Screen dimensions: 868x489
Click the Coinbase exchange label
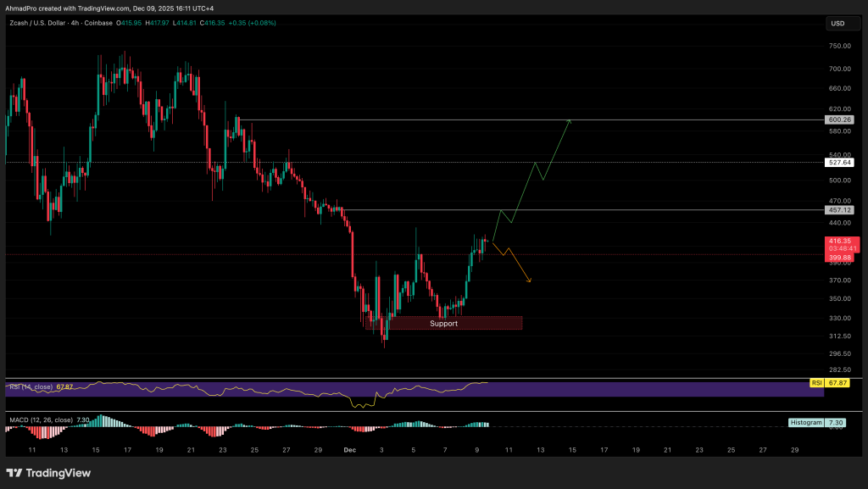[x=97, y=23]
